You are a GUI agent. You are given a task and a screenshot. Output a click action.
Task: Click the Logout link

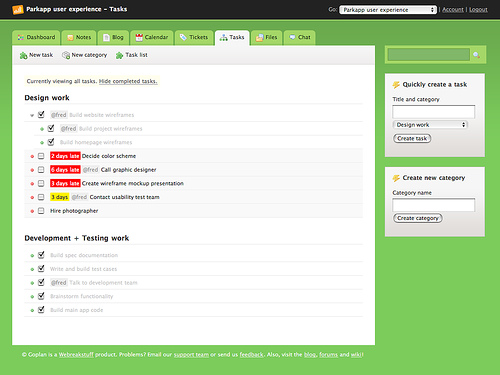click(478, 10)
